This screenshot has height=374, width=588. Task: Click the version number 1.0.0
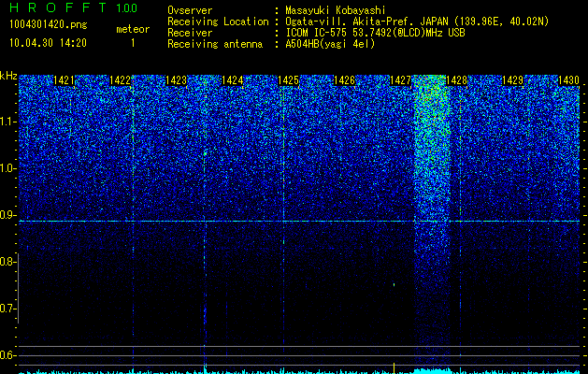126,7
